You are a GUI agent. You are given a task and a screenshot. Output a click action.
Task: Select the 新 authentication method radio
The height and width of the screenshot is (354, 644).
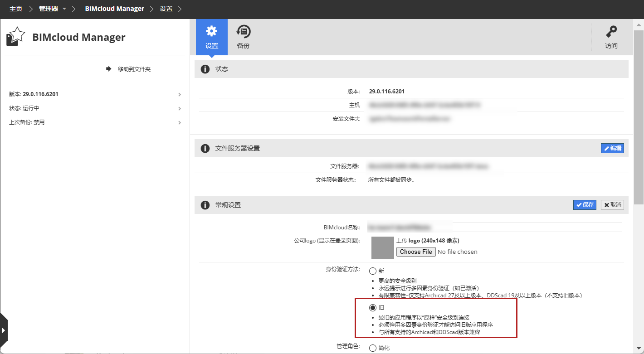pos(373,271)
